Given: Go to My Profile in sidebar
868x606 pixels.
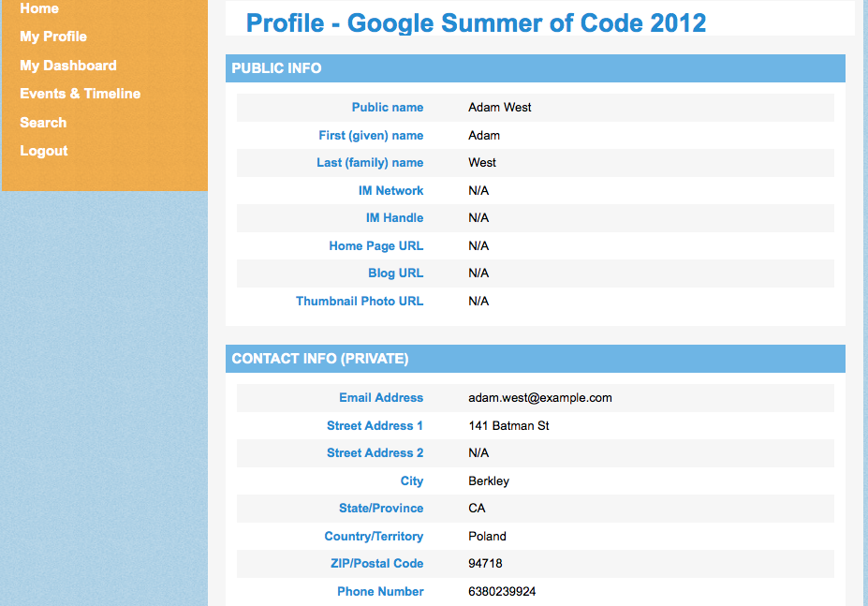Looking at the screenshot, I should 53,37.
